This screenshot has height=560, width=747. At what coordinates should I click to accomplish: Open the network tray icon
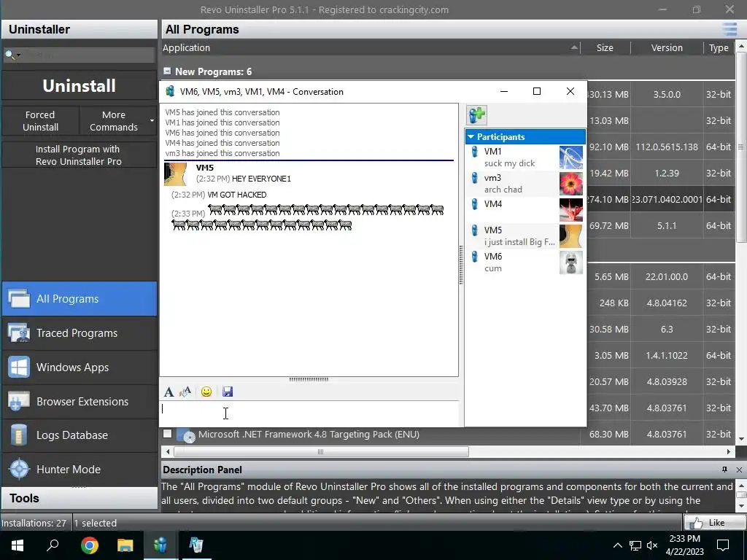pos(635,545)
